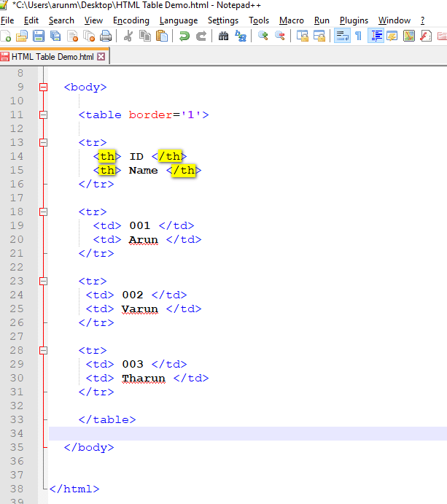Open the Window menu
The width and height of the screenshot is (447, 504).
pos(394,20)
